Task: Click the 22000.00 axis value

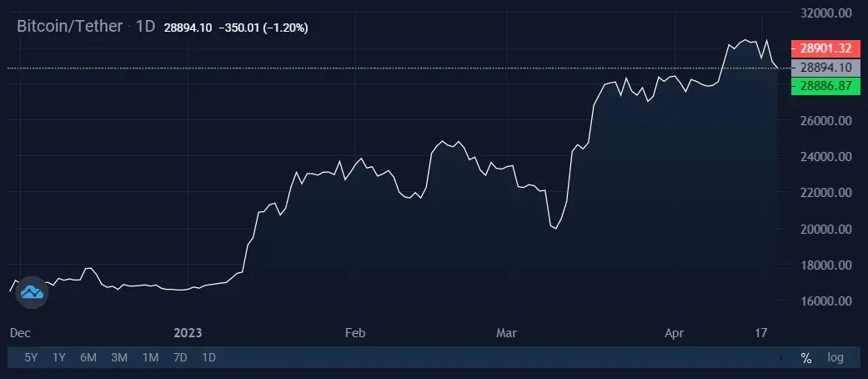Action: coord(826,193)
